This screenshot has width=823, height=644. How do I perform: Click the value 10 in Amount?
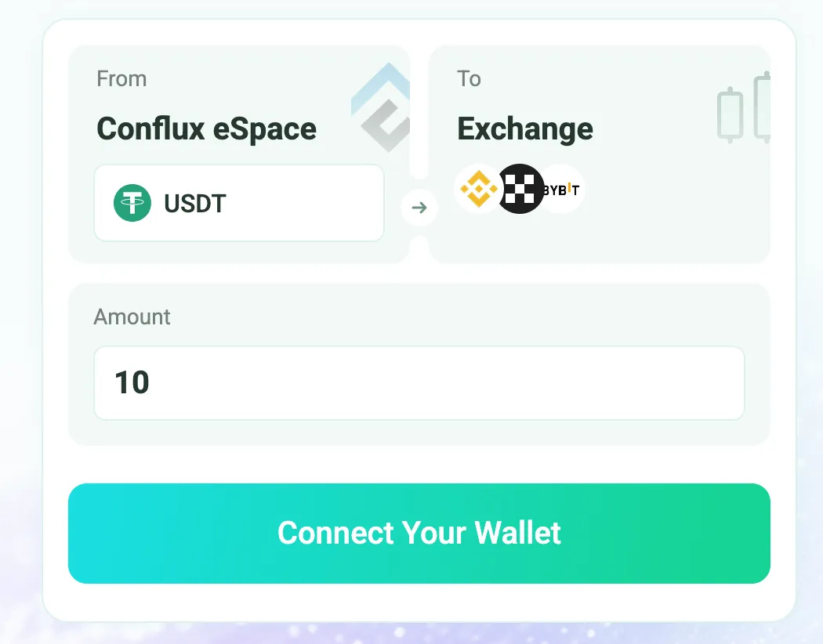click(x=132, y=382)
